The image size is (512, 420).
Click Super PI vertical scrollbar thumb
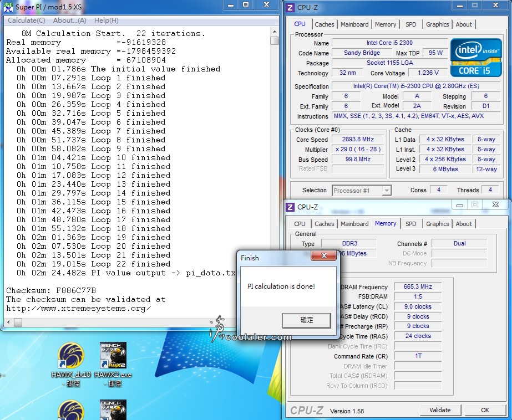click(275, 41)
